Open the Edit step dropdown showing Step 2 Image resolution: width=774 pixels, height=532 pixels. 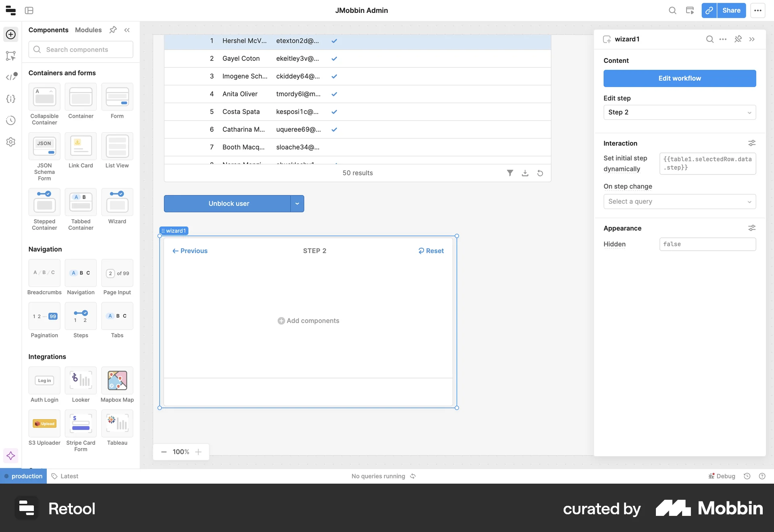(680, 112)
